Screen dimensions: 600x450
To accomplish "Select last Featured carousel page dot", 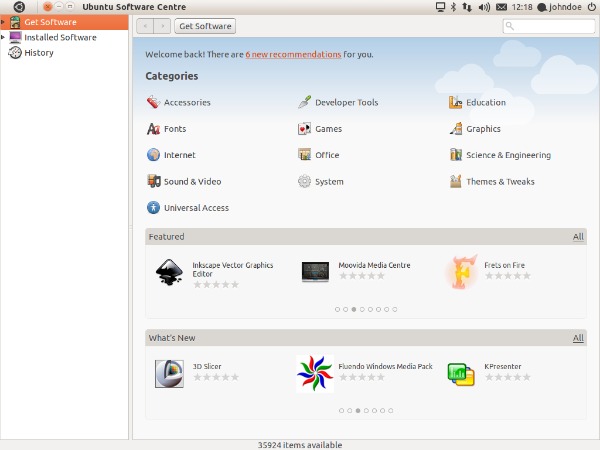I will (x=395, y=309).
